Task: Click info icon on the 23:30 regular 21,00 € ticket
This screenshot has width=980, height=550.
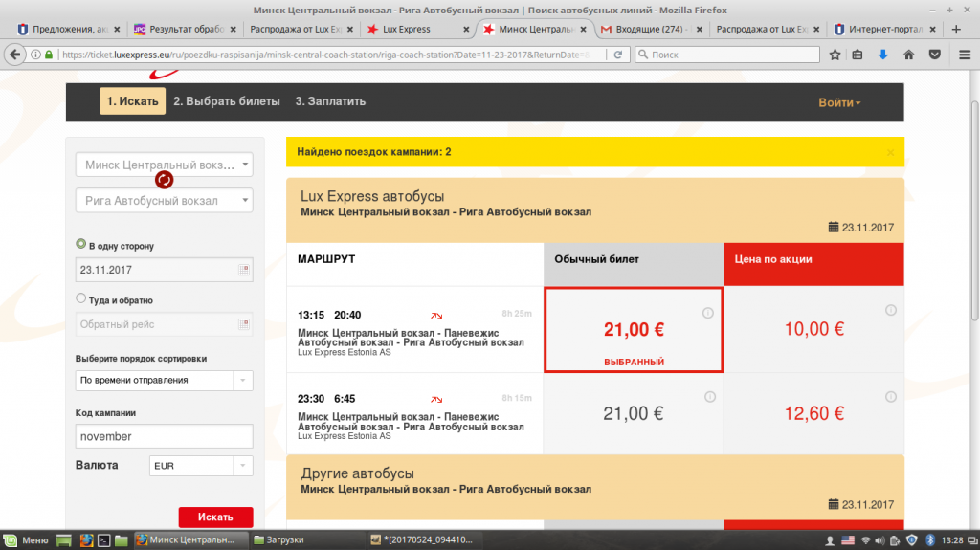Action: pyautogui.click(x=710, y=397)
